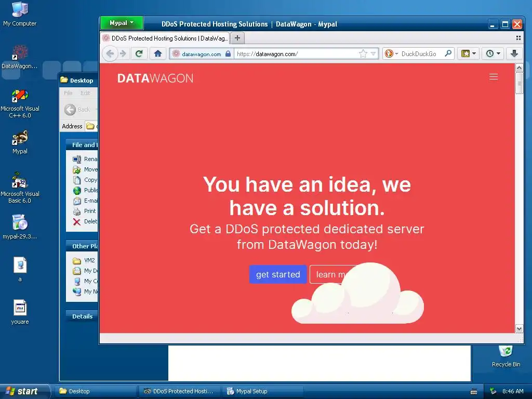Screen dimensions: 532x399
Task: Click the search magnifier icon
Action: 448,54
